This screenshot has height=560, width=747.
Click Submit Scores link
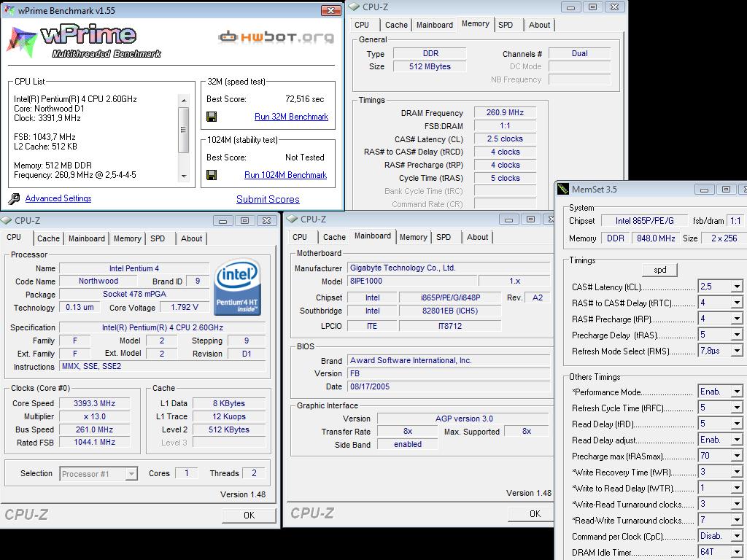click(268, 199)
